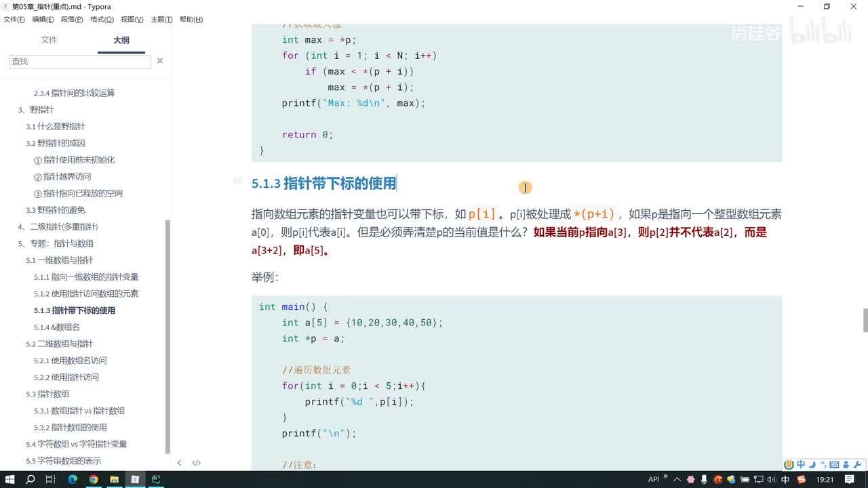Open the 主题(T) menu

click(161, 20)
